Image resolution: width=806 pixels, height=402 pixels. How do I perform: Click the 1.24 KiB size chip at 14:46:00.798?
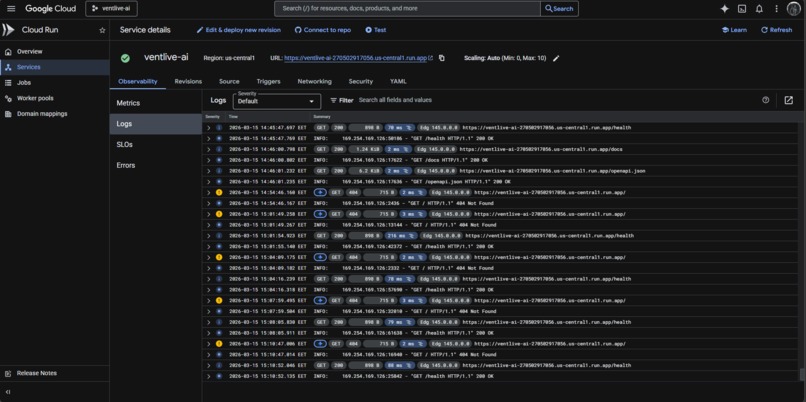click(x=364, y=149)
